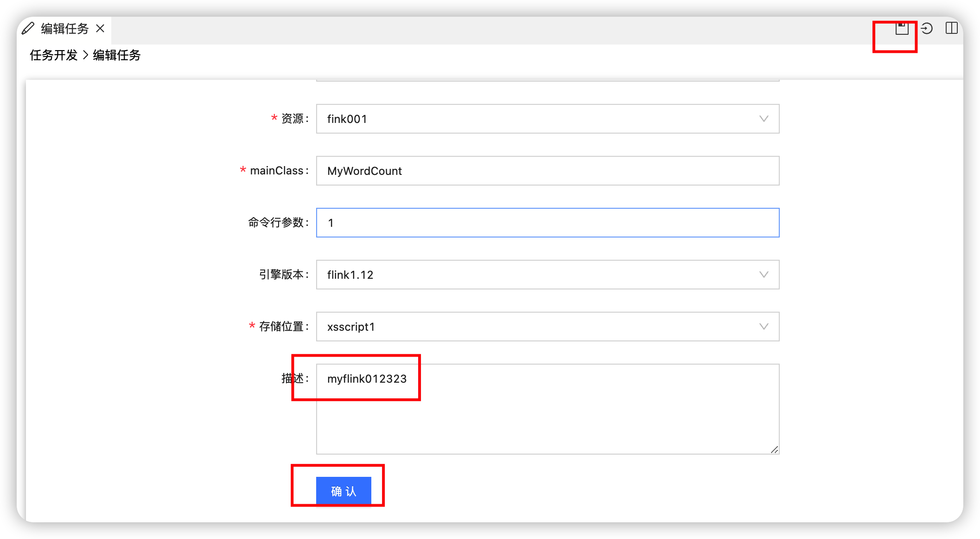Viewport: 980px width, 539px height.
Task: Select the flink1.12 engine version text
Action: [350, 275]
